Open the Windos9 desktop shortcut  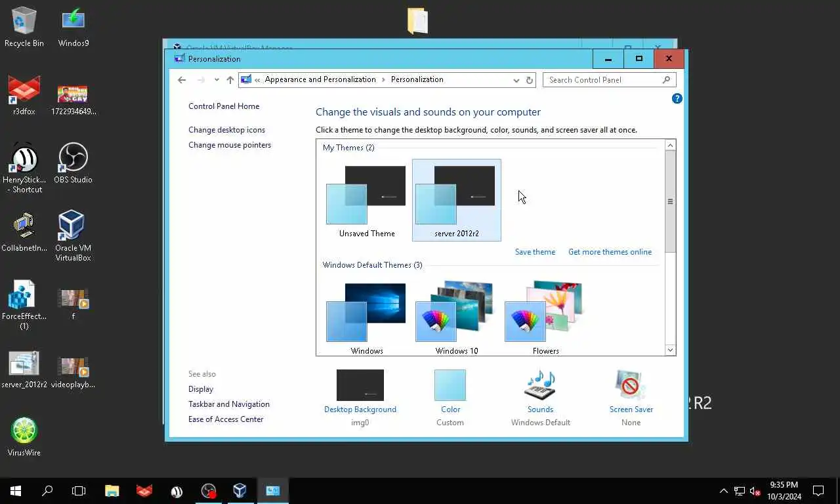tap(73, 26)
